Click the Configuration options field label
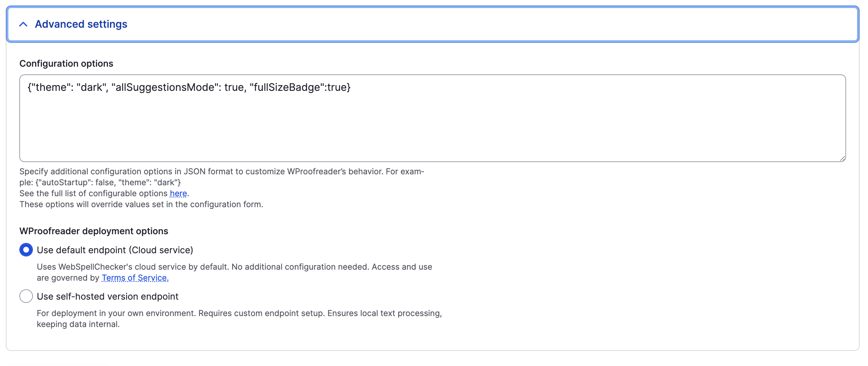The width and height of the screenshot is (868, 366). [x=66, y=63]
